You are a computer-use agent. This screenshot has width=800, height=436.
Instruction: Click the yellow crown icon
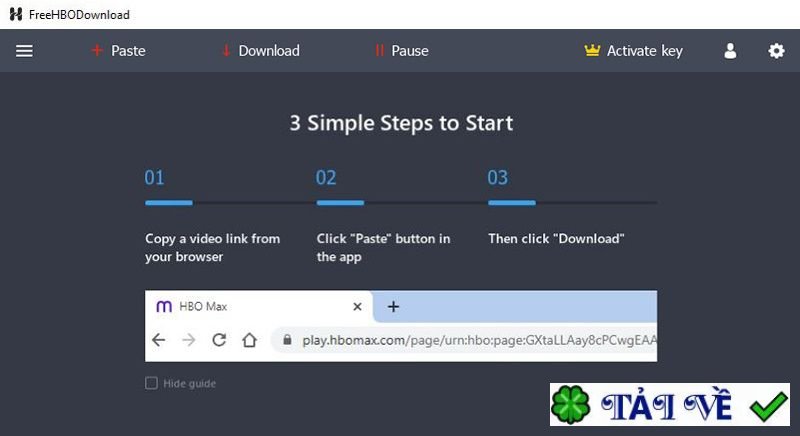[x=592, y=50]
